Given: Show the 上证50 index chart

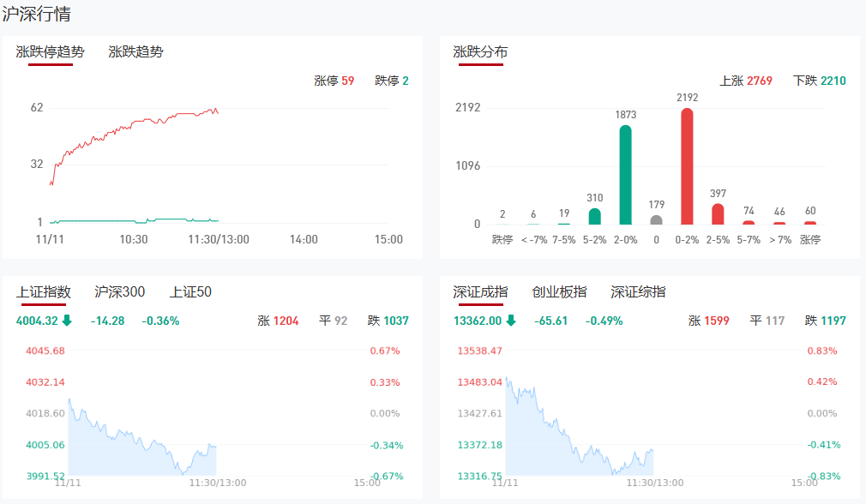Looking at the screenshot, I should [x=190, y=292].
